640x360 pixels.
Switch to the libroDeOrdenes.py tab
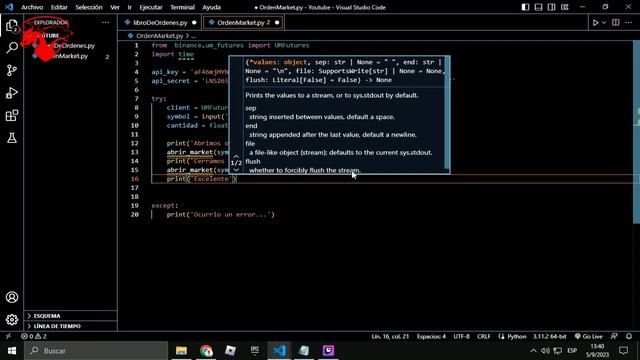(160, 23)
